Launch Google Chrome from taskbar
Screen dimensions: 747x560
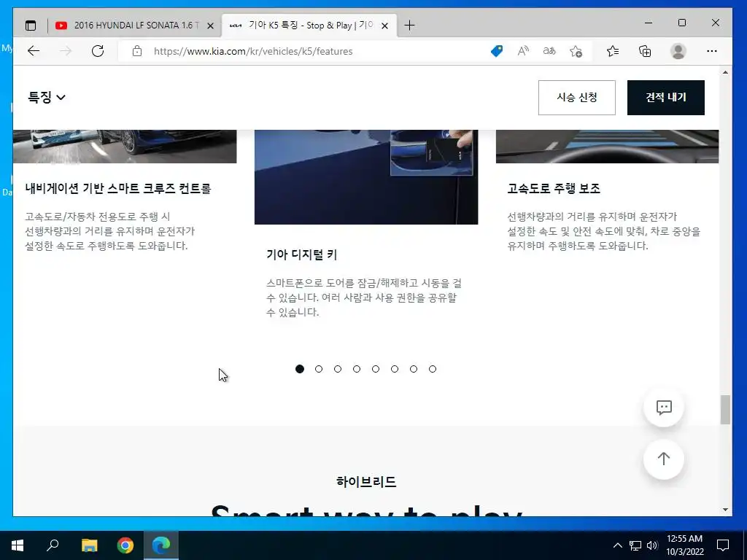point(125,545)
